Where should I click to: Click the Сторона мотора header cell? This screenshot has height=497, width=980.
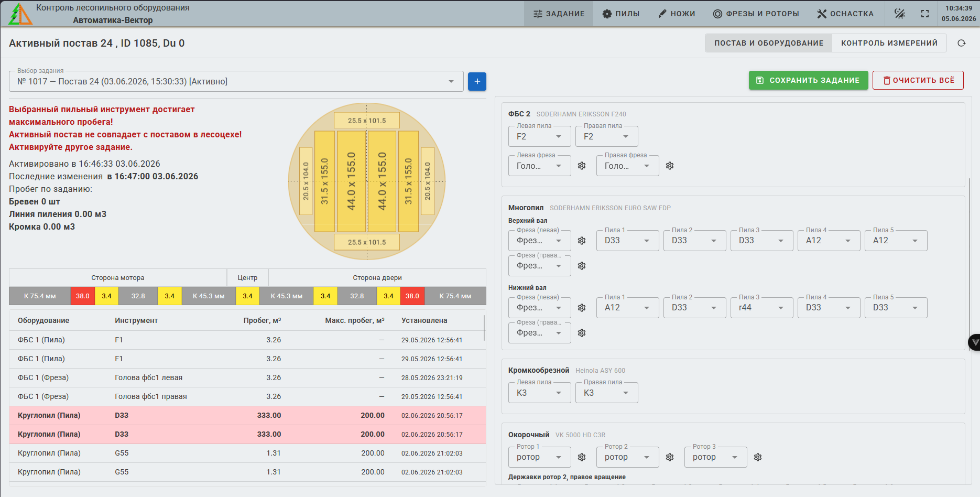tap(118, 278)
